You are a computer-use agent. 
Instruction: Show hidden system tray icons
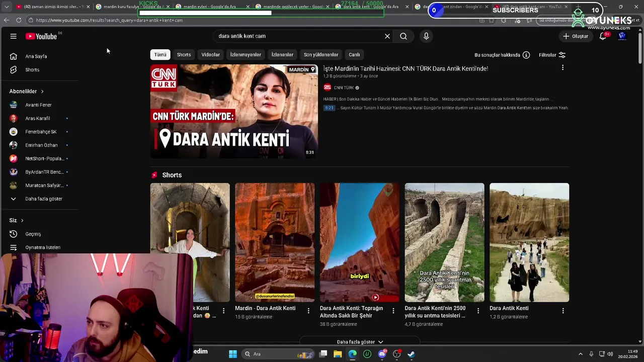(580, 354)
